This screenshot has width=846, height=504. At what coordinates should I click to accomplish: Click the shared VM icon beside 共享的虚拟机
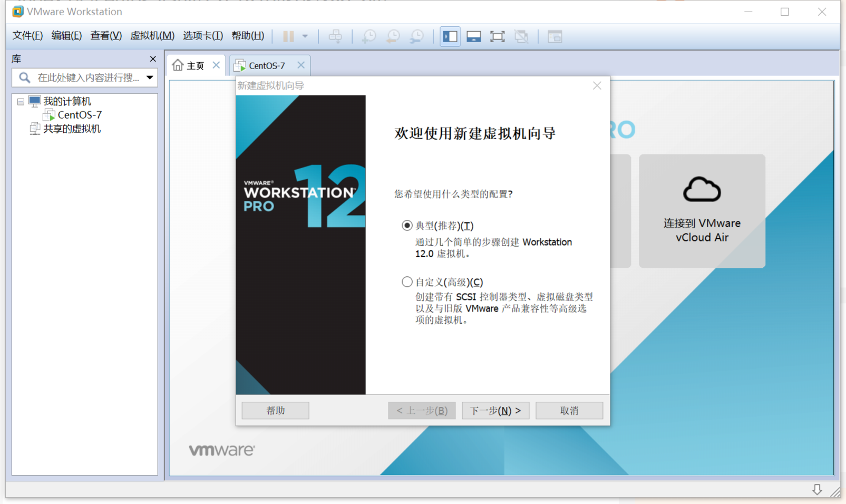tap(35, 129)
